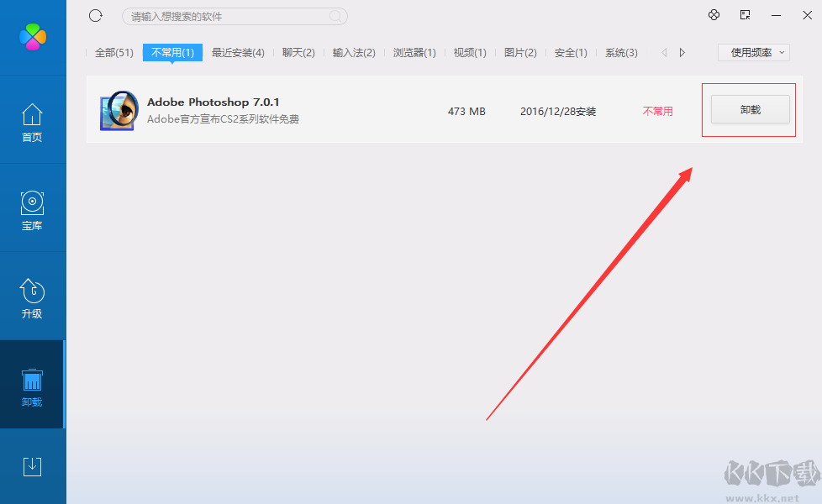The height and width of the screenshot is (504, 822).
Task: Click the refresh icon beside search
Action: [96, 16]
